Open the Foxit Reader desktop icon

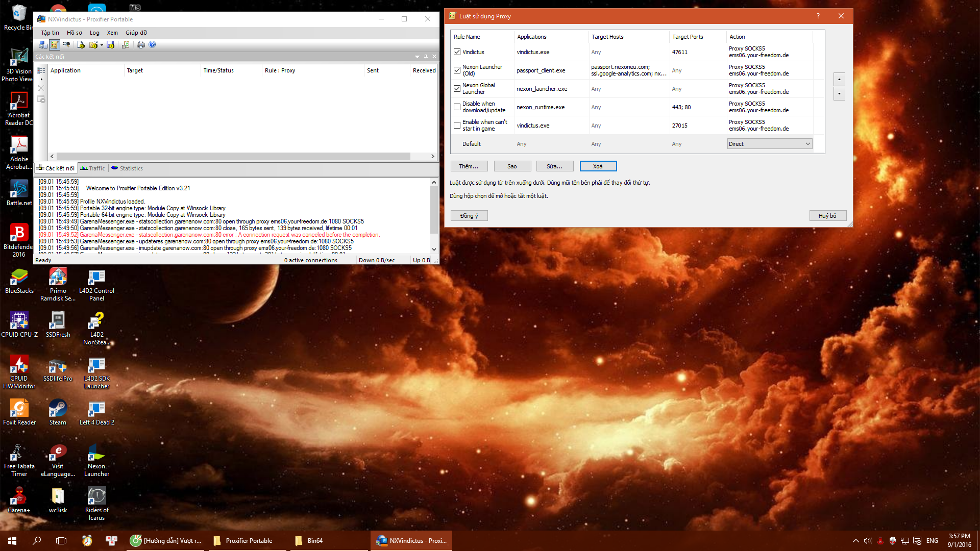coord(19,412)
